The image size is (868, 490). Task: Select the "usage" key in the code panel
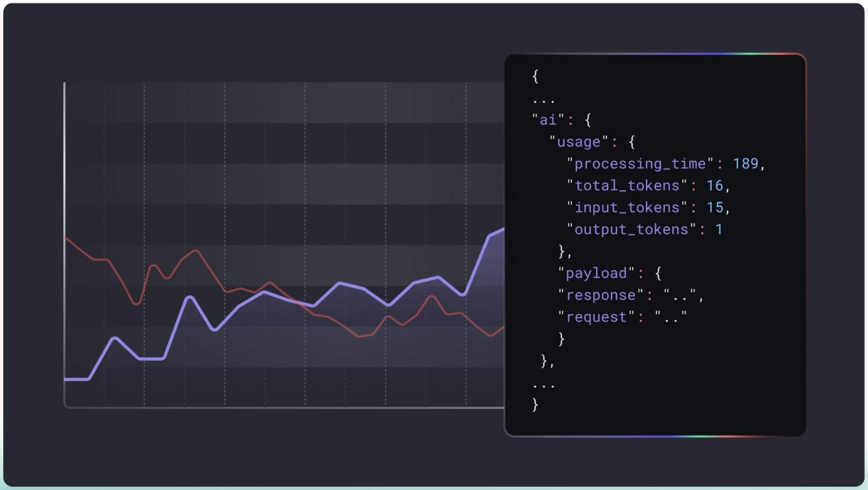click(x=578, y=142)
